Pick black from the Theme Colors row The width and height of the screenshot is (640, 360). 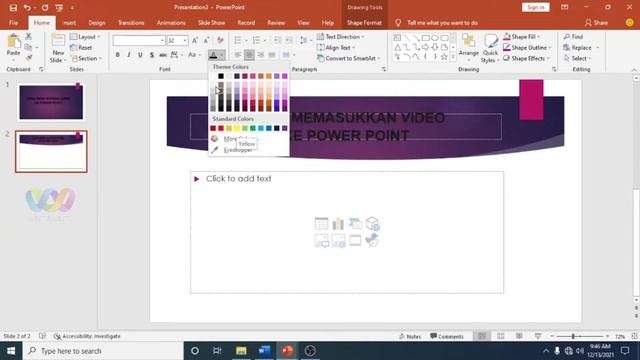click(221, 76)
